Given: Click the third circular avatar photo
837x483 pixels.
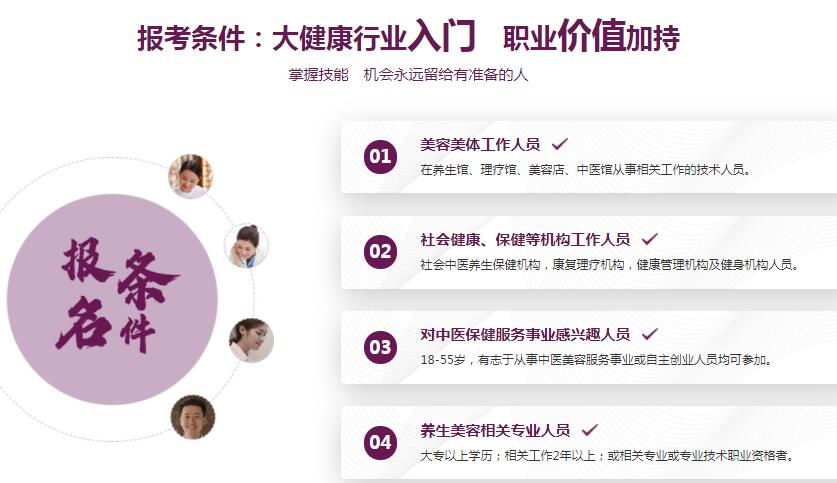Looking at the screenshot, I should point(250,340).
